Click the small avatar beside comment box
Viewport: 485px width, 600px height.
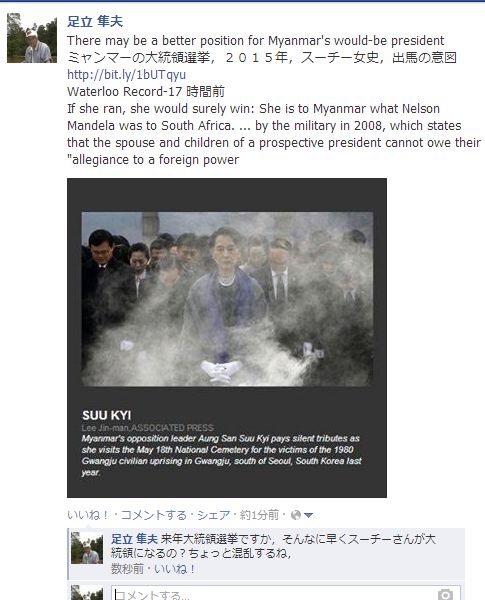pos(87,593)
